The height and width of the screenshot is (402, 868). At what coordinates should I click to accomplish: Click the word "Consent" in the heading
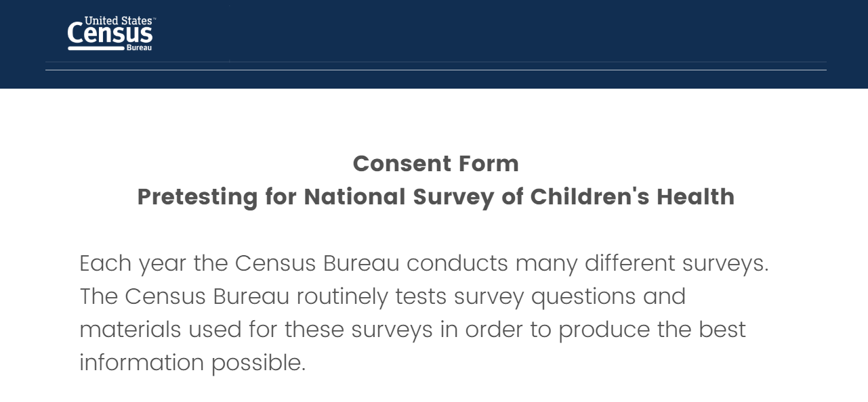402,164
